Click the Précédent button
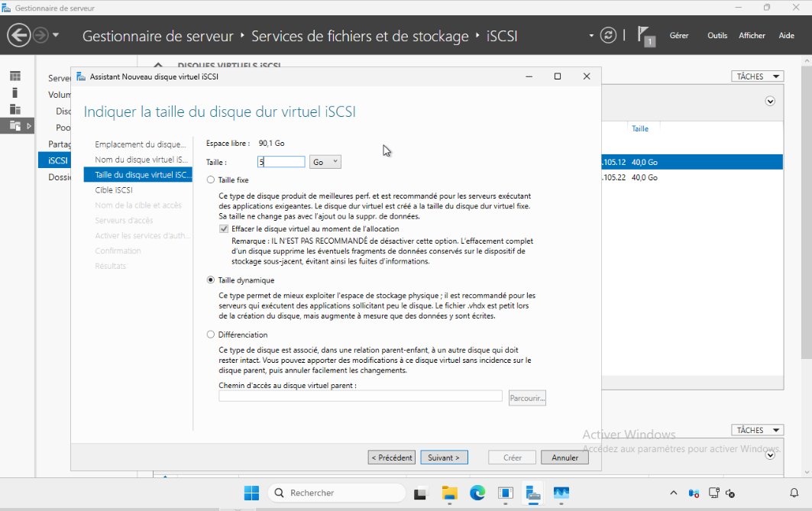 (392, 458)
